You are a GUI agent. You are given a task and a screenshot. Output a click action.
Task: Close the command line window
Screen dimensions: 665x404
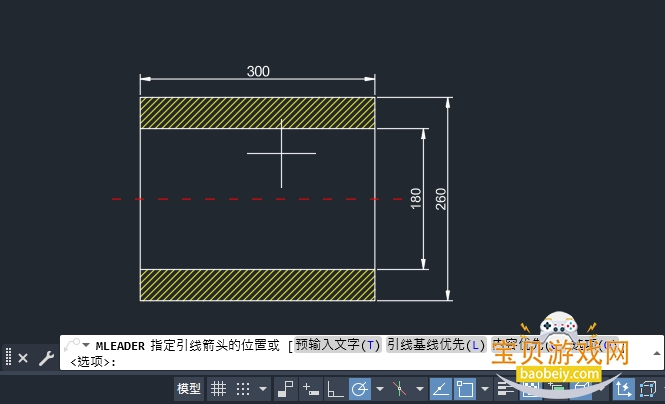point(23,358)
